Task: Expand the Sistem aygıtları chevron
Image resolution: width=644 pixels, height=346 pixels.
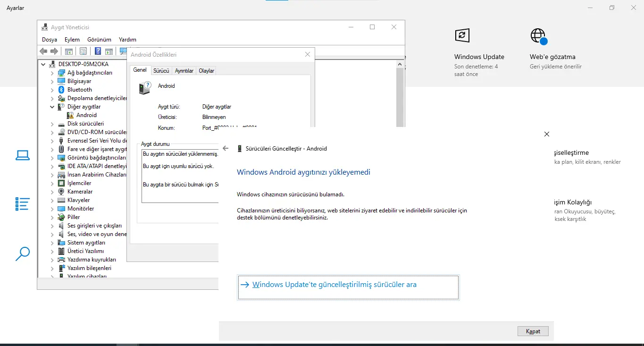Action: [x=52, y=243]
